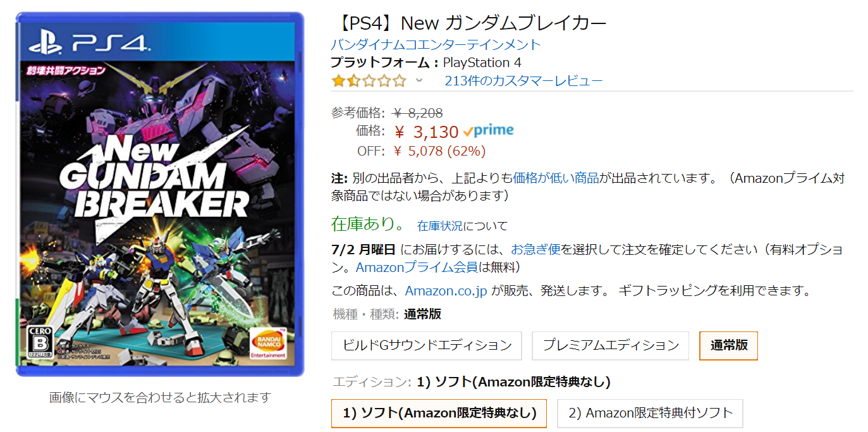The height and width of the screenshot is (432, 868).
Task: Open the 価格が低い商品 link
Action: coord(556,178)
